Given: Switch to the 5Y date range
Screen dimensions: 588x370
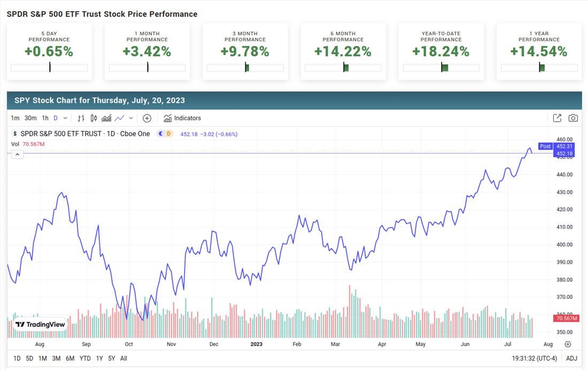Looking at the screenshot, I should point(111,359).
